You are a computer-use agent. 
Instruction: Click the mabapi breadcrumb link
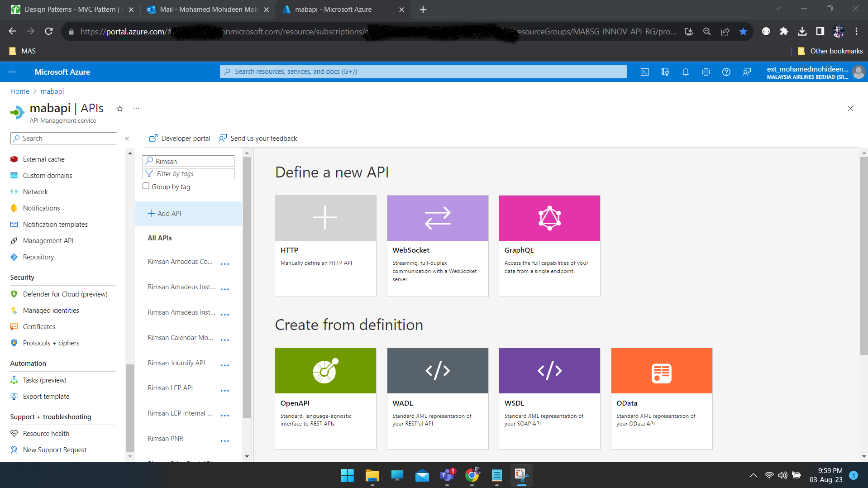(x=52, y=91)
